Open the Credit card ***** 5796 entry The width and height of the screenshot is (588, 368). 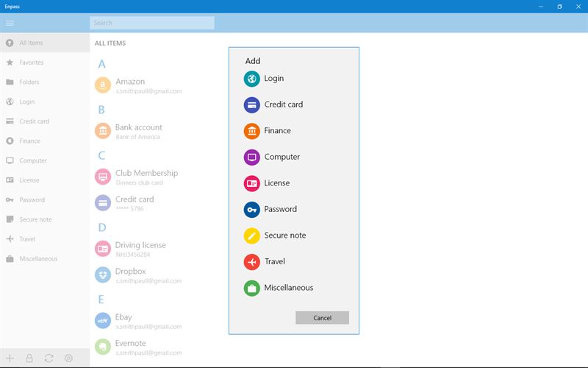point(135,203)
